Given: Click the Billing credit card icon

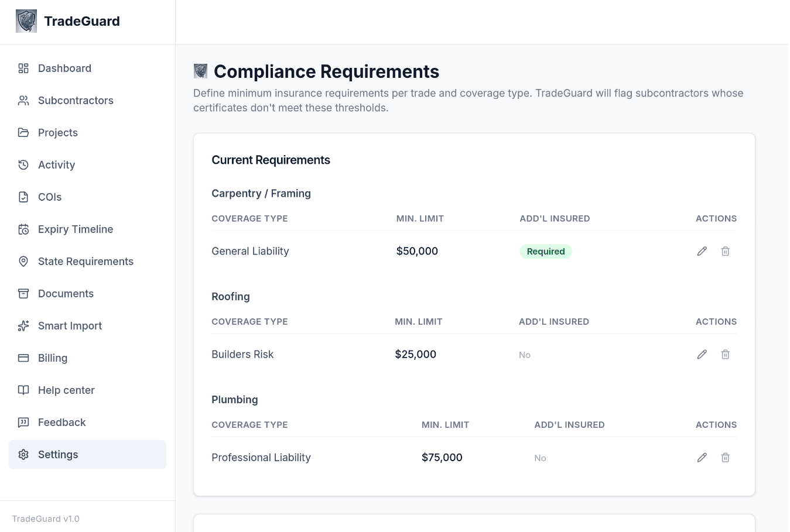Looking at the screenshot, I should point(23,358).
